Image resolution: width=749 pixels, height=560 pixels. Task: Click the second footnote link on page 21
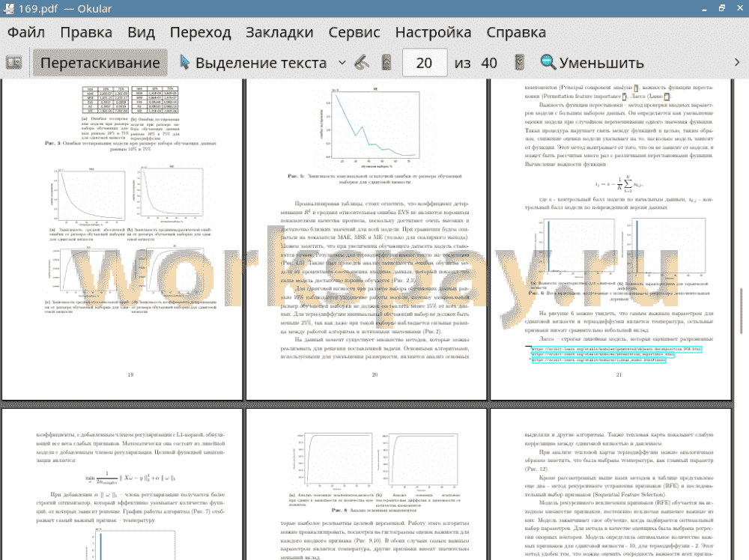coord(603,355)
